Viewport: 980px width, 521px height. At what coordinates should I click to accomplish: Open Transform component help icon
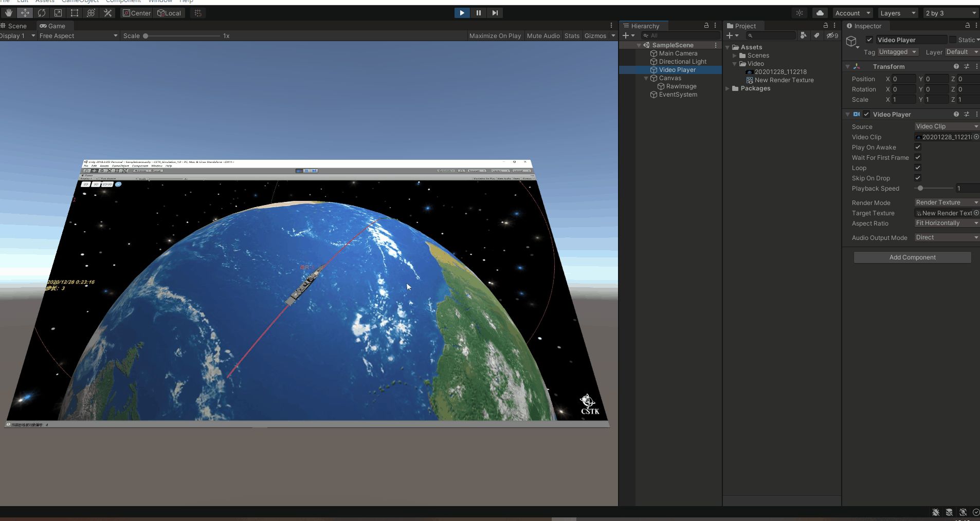(x=956, y=66)
